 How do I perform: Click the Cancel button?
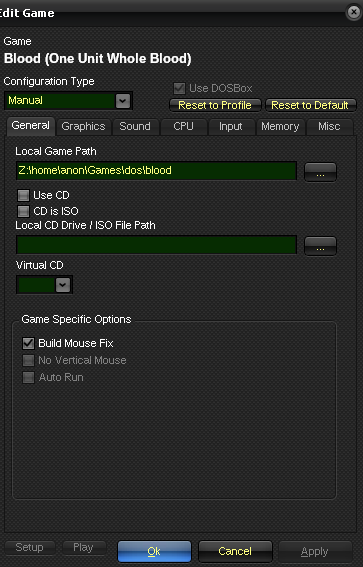tap(235, 551)
